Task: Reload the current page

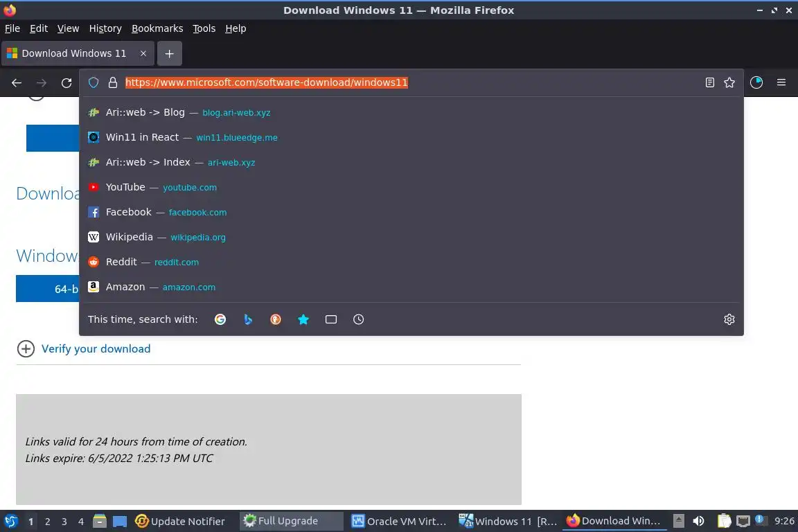Action: pyautogui.click(x=66, y=82)
